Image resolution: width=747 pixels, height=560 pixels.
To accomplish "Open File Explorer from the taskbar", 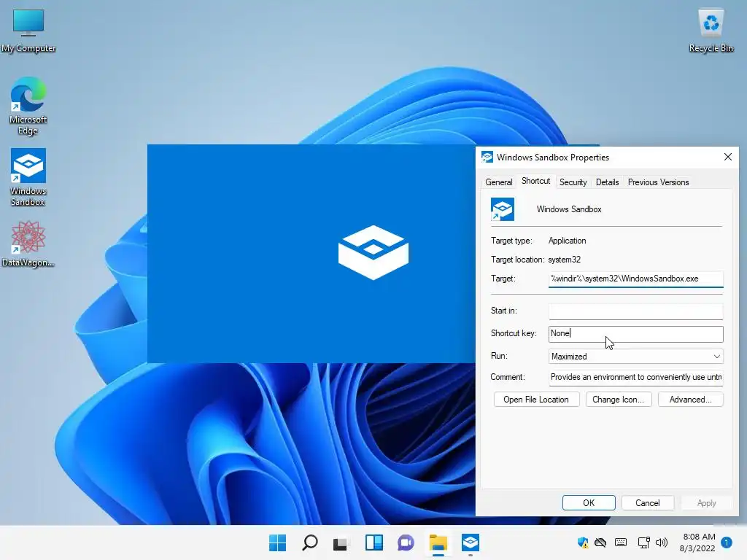I will point(438,542).
